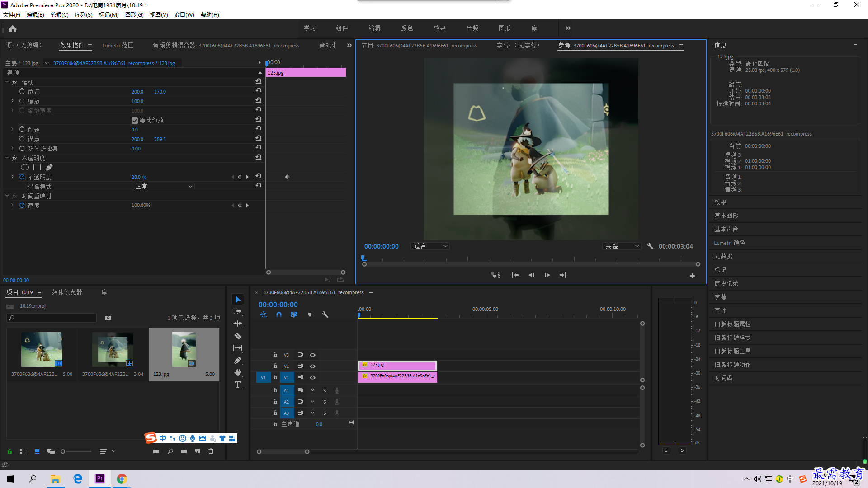This screenshot has width=868, height=488.
Task: Switch to Lumetri Scopes tab
Action: tap(118, 45)
